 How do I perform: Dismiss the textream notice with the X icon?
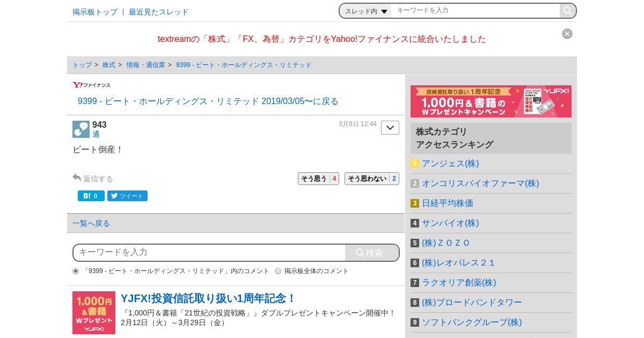tap(567, 34)
